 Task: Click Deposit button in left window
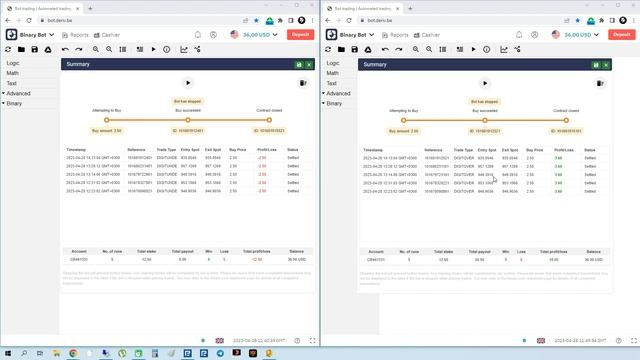(x=300, y=35)
